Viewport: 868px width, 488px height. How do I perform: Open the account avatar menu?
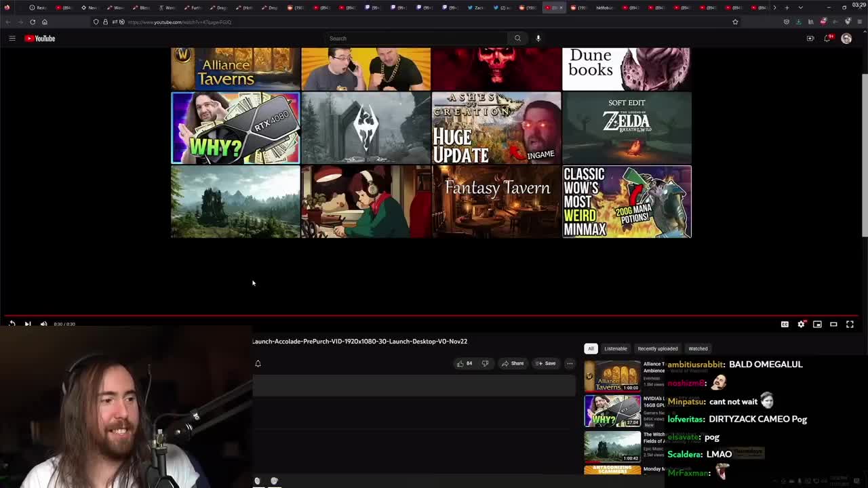[x=846, y=39]
